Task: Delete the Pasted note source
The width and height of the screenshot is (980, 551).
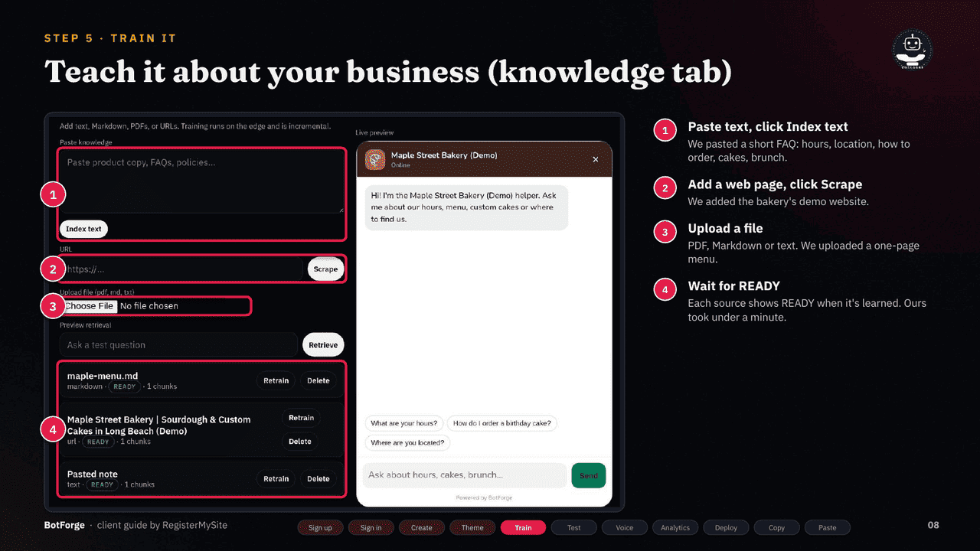Action: [x=318, y=479]
